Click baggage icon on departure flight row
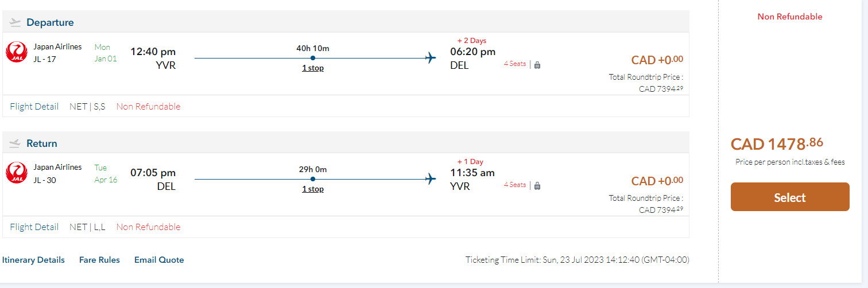 (537, 65)
